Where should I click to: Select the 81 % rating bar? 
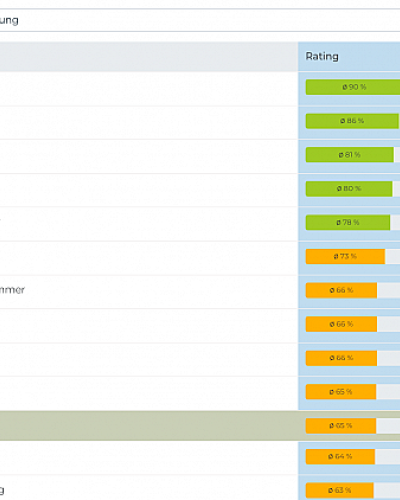tap(349, 155)
